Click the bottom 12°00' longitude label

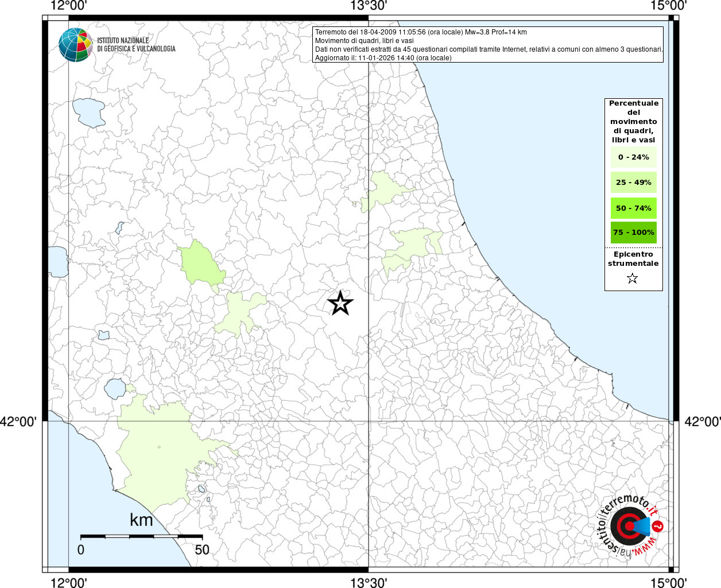point(69,582)
